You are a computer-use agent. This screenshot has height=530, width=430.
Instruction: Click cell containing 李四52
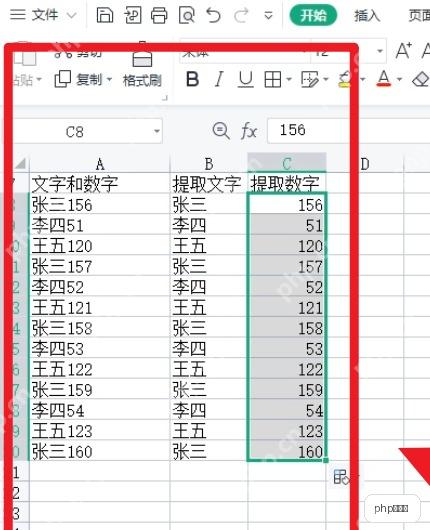[99, 287]
